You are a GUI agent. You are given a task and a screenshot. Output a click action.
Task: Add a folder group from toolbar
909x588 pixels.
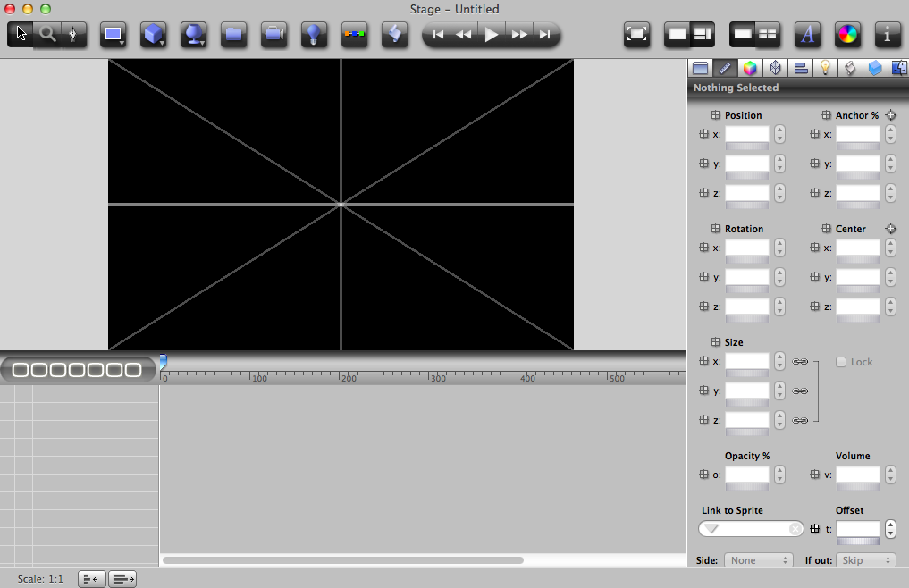233,34
